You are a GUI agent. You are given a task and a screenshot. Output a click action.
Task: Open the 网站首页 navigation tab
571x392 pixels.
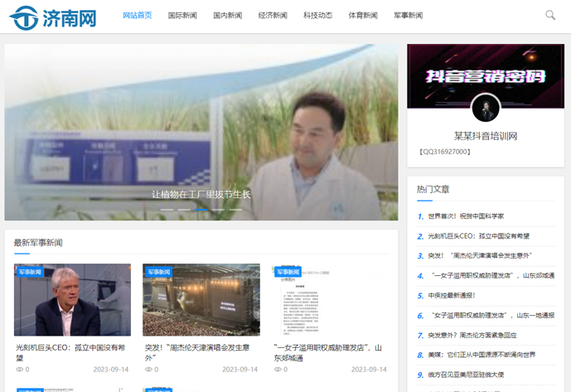pyautogui.click(x=138, y=16)
